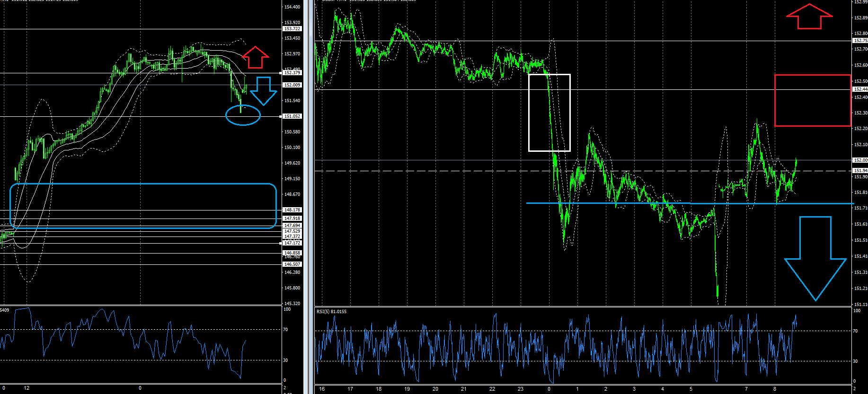Select the 152.379 price level label
The height and width of the screenshot is (394, 868).
(x=292, y=73)
